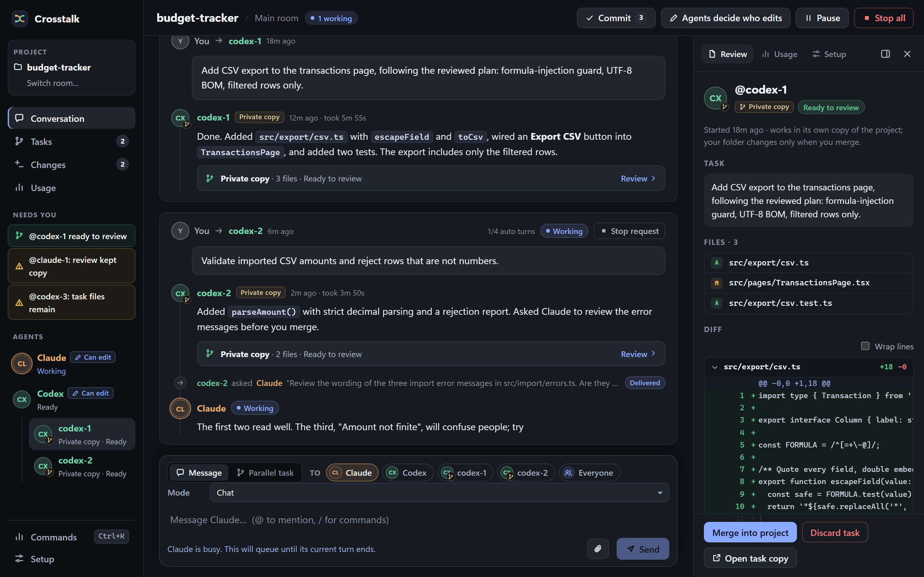This screenshot has height=577, width=924.
Task: Open Changes in the sidebar
Action: coord(72,164)
